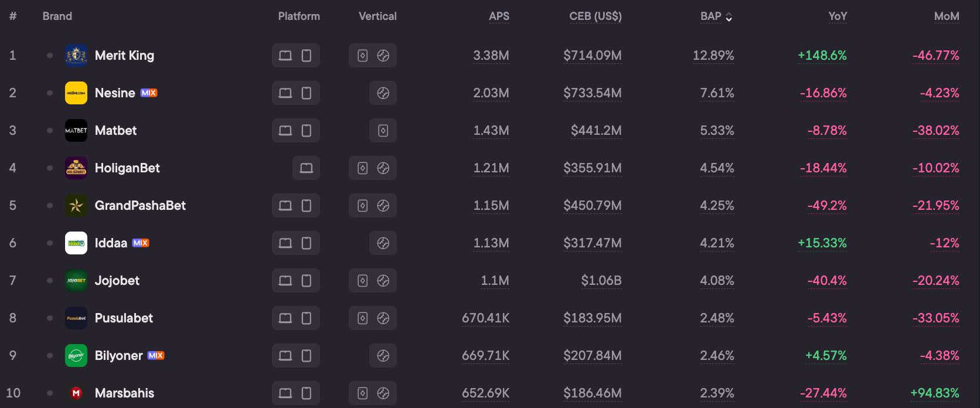
Task: Open the GrandPashaBet brand link
Action: coord(140,206)
